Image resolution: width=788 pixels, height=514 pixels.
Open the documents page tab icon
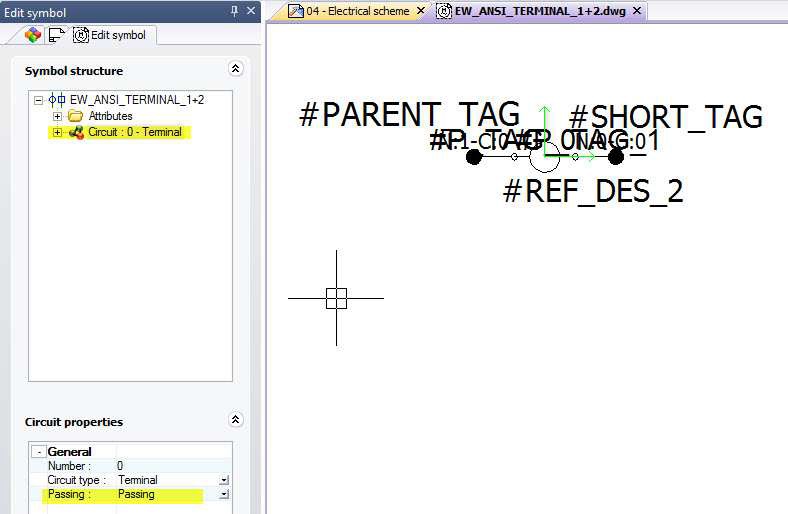tap(56, 35)
